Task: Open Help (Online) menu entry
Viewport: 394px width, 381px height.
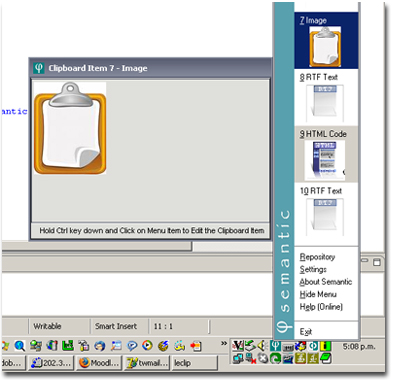Action: tap(321, 307)
